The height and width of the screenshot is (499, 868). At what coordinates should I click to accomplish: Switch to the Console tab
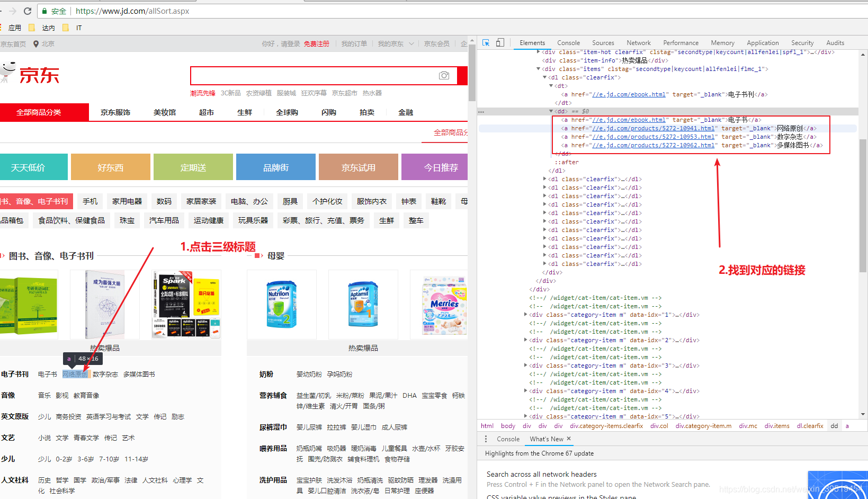click(x=568, y=43)
